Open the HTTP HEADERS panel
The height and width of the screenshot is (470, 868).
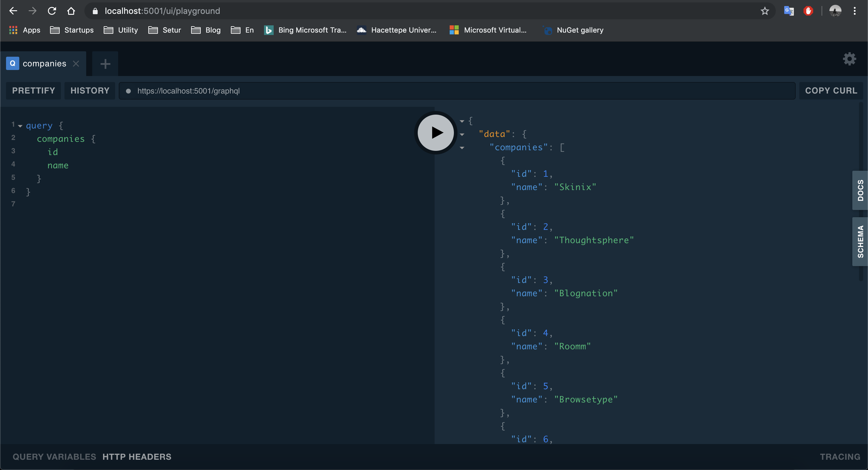(x=137, y=457)
